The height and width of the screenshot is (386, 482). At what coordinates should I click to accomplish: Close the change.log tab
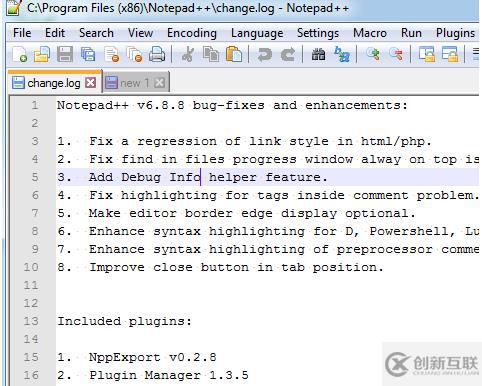90,82
